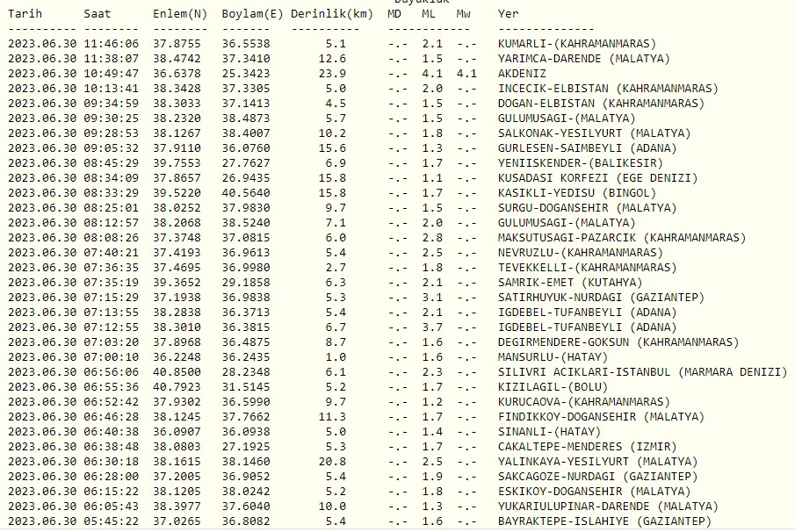
Task: Click the YARIMCA-DARENDE (MALATYA) row
Action: coord(586,58)
